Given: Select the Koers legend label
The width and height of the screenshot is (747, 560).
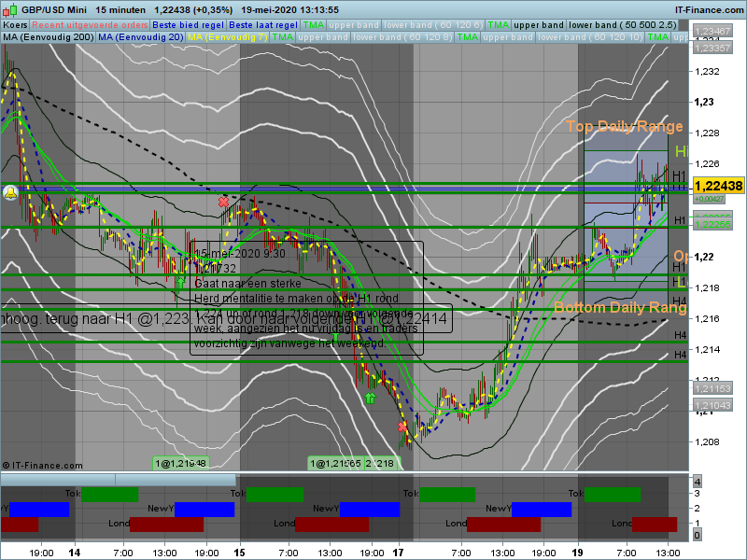Looking at the screenshot, I should coord(15,25).
